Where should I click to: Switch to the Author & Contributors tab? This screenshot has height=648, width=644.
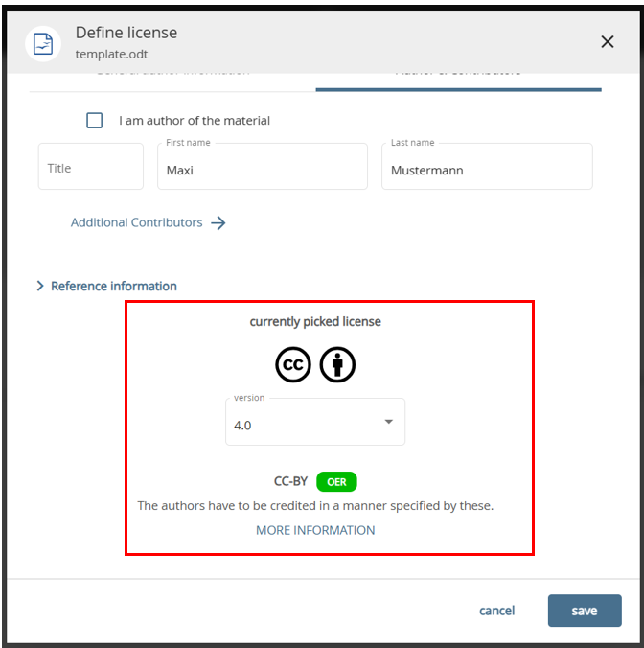point(458,75)
